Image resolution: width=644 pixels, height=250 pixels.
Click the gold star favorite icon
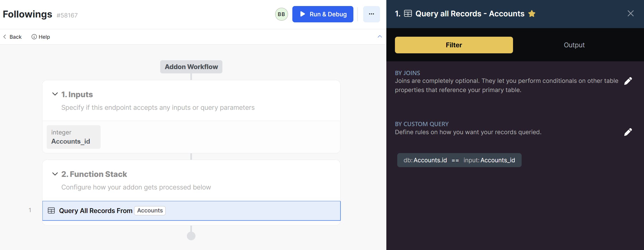[x=532, y=13]
